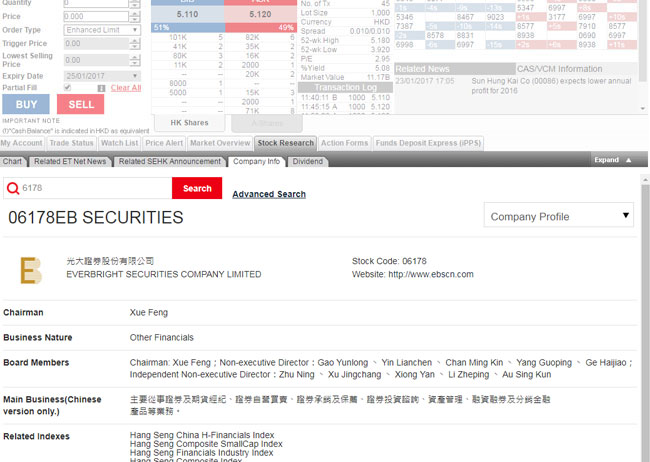Click the Trigger Price stepper arrows
Screen dimensions: 650x462
(x=135, y=44)
